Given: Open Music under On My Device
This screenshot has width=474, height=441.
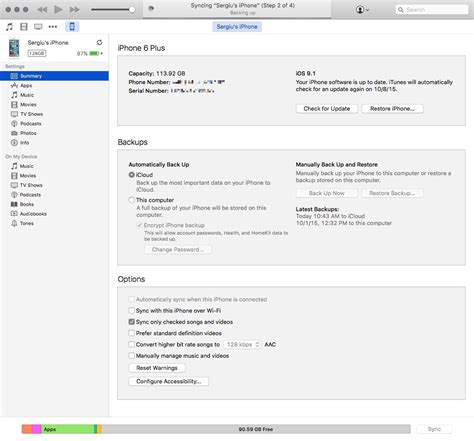Looking at the screenshot, I should 54,166.
